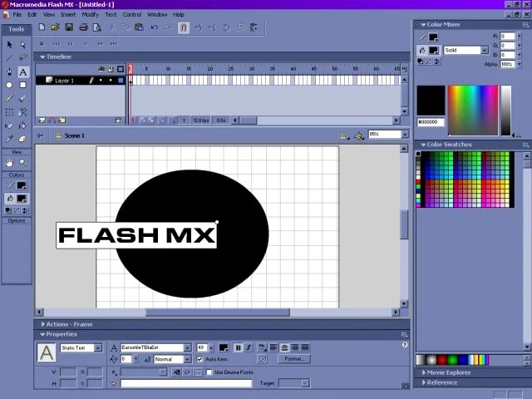This screenshot has width=532, height=399.
Task: Select the Text tool
Action: (22, 71)
